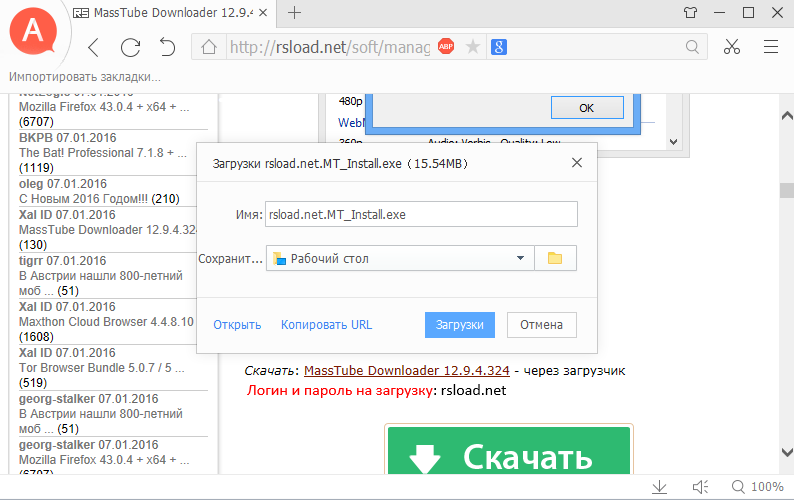Mute sound with the speaker icon

[700, 487]
